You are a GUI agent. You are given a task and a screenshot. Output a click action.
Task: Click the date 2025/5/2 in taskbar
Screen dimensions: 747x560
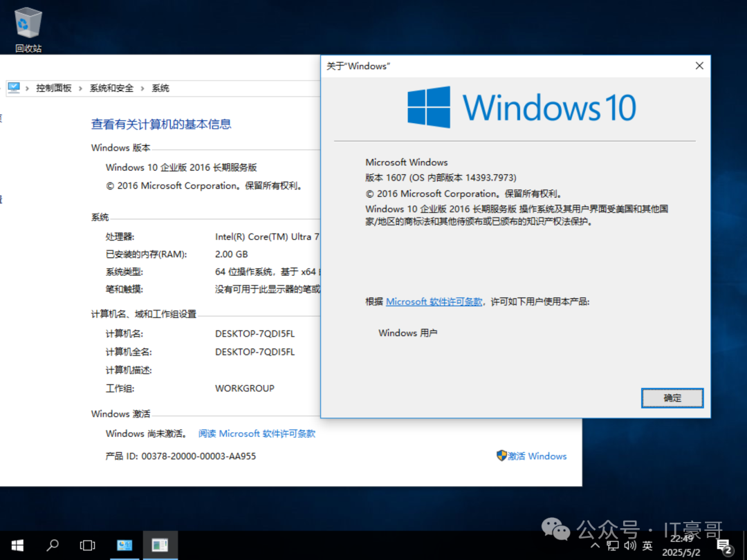point(681,552)
